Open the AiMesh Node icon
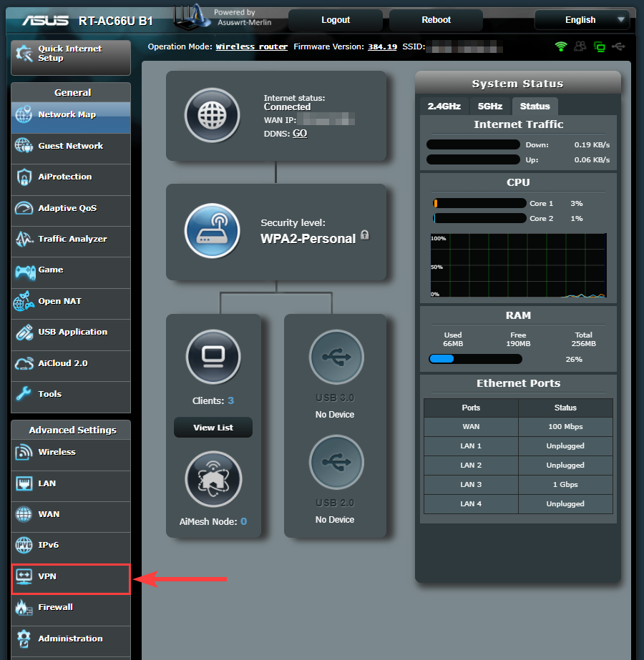Viewport: 644px width, 660px height. pyautogui.click(x=213, y=479)
